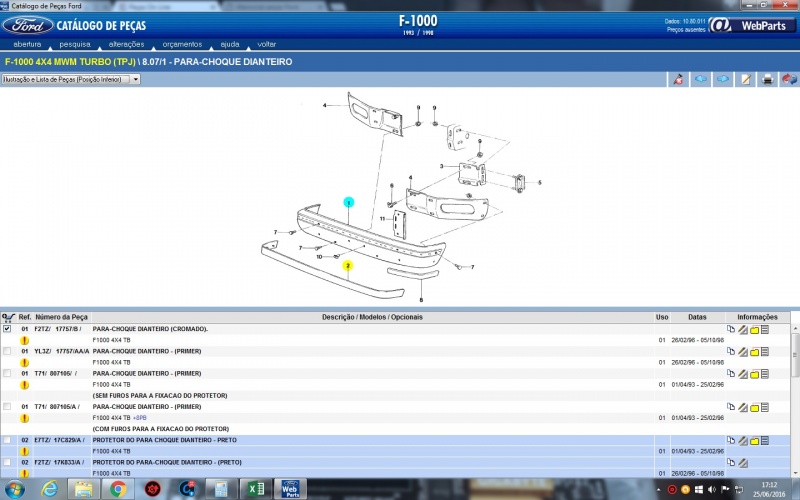Click the red-blue swap arrows icon

click(789, 80)
